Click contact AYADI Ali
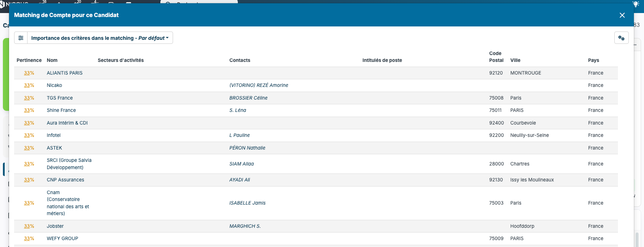644x247 pixels. coord(240,180)
